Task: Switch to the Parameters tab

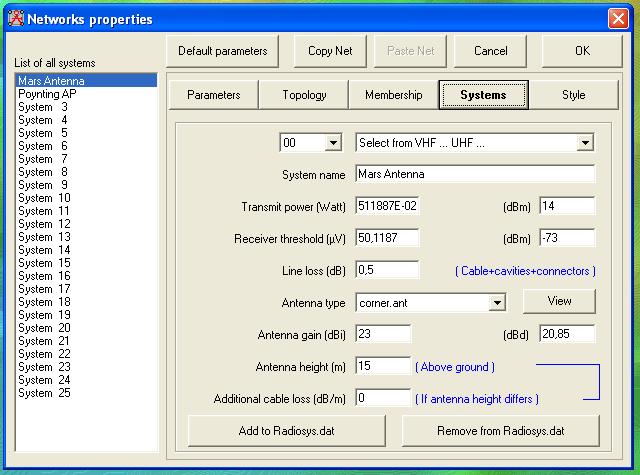Action: pyautogui.click(x=213, y=95)
